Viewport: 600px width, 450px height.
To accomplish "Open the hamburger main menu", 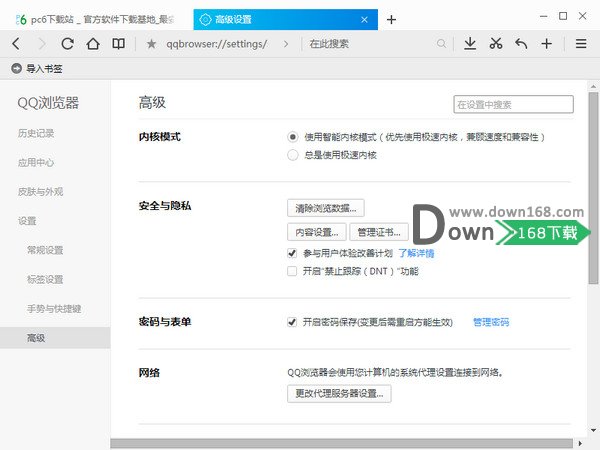I will [581, 44].
